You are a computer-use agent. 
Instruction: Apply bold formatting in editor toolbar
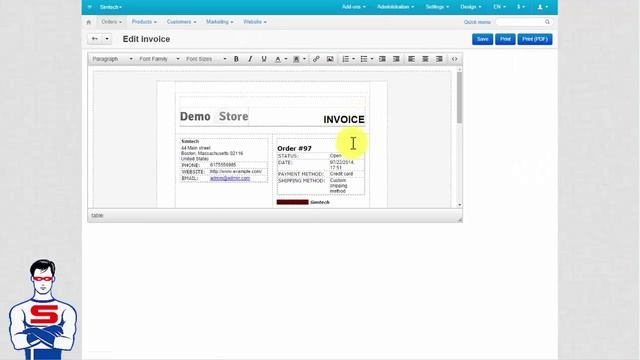[236, 59]
